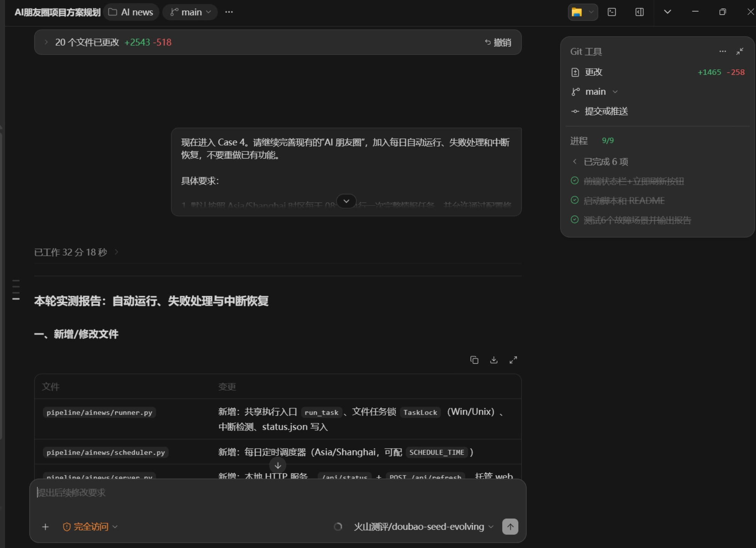Collapse the Git 工具 panel
Screen dimensions: 756x548
pyautogui.click(x=740, y=51)
